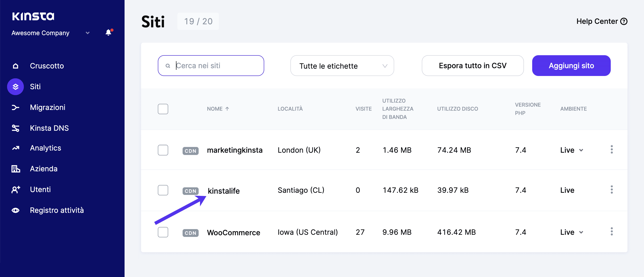Expand the Tutte le etichette dropdown
Viewport: 644px width, 277px height.
(342, 66)
